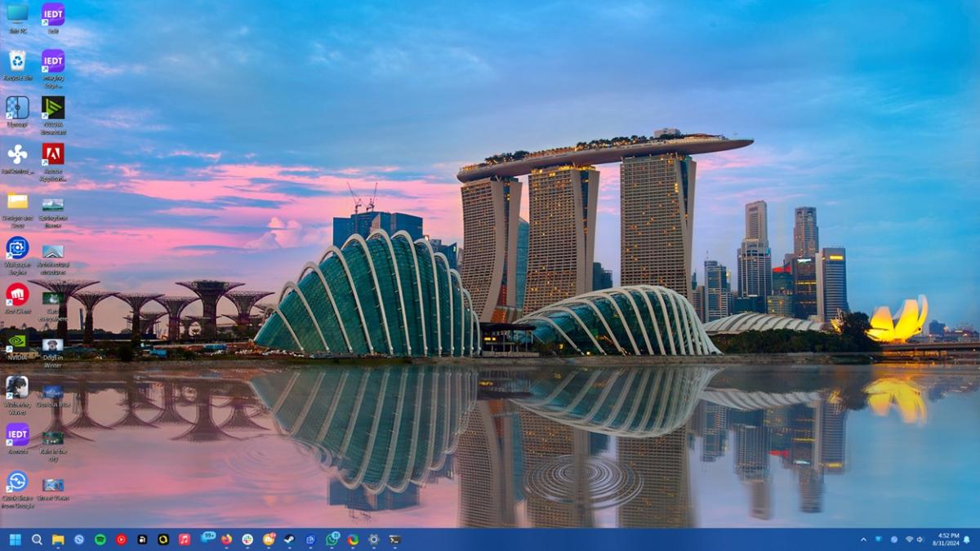Expand hidden icons in the system tray

coord(863,540)
